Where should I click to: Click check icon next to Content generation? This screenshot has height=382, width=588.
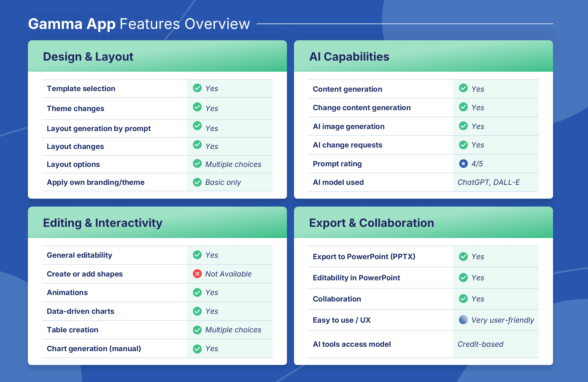point(463,88)
